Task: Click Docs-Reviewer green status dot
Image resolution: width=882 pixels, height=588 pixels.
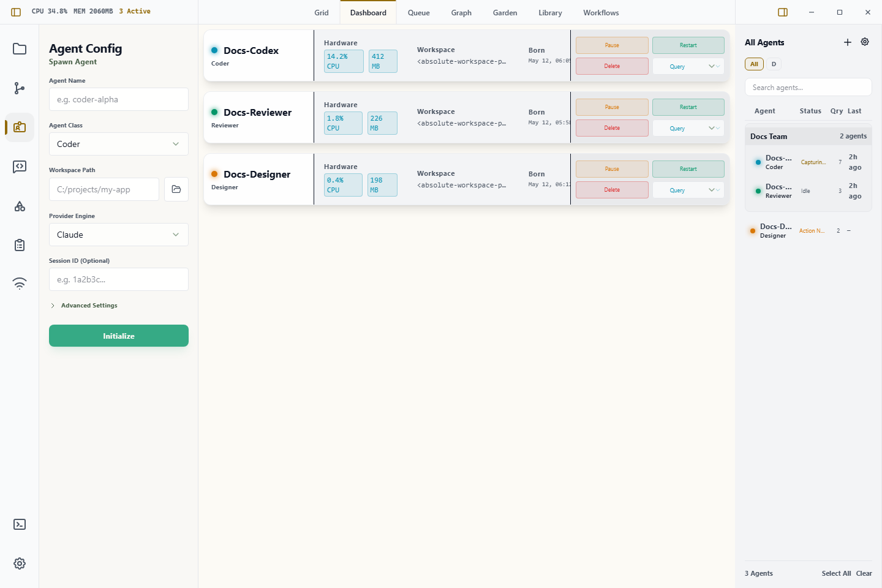Action: pyautogui.click(x=214, y=112)
